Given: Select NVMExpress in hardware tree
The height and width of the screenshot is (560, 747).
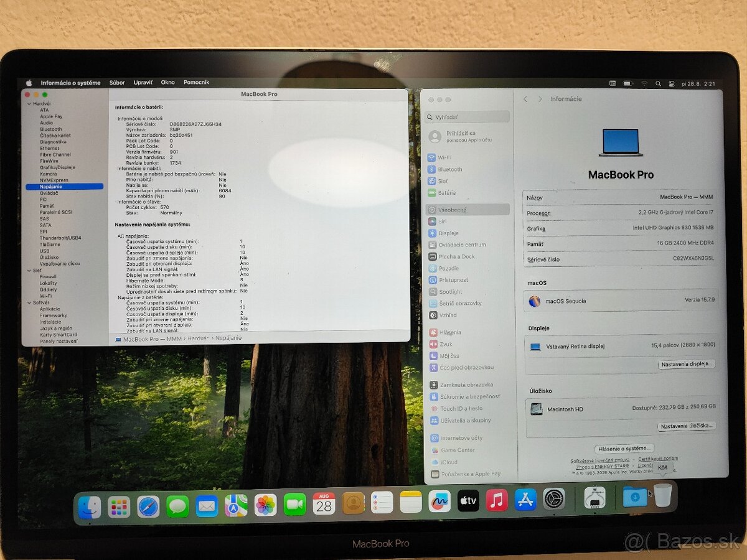Looking at the screenshot, I should click(x=54, y=180).
